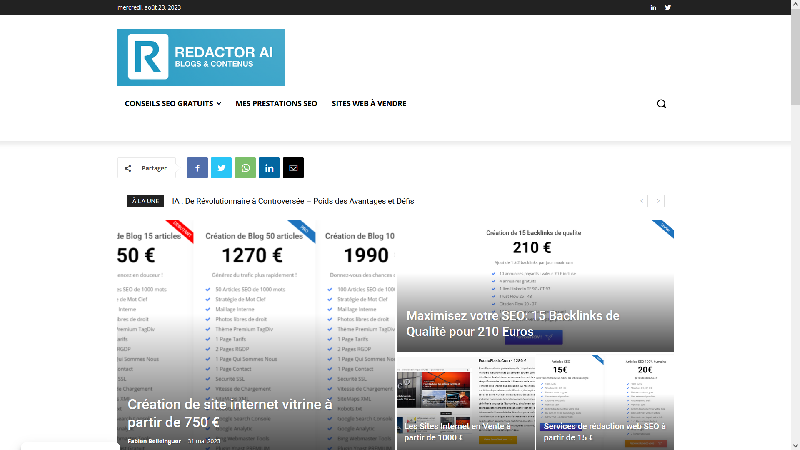Click the Partager share label

(x=146, y=168)
